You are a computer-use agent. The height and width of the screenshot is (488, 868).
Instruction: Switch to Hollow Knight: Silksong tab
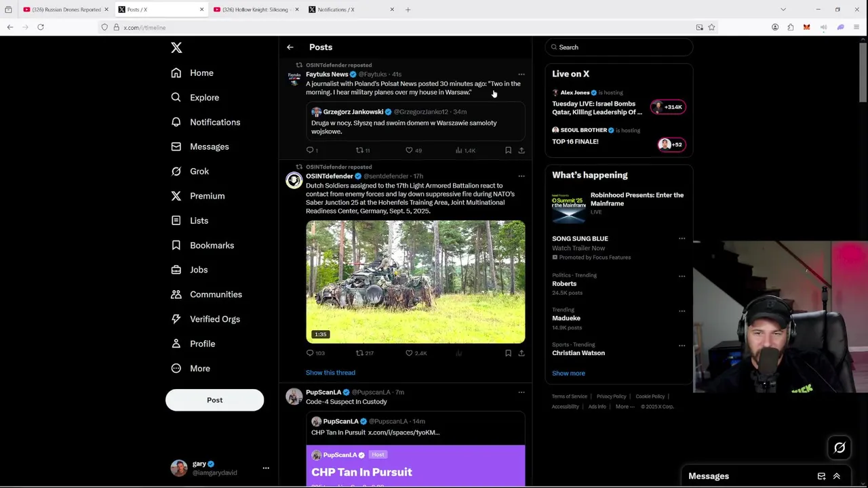click(256, 9)
